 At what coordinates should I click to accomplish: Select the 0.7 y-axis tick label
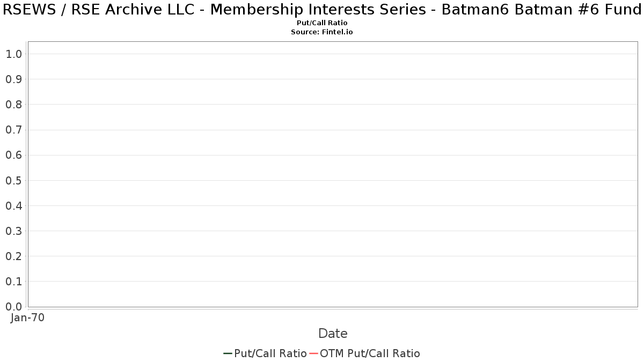[13, 130]
